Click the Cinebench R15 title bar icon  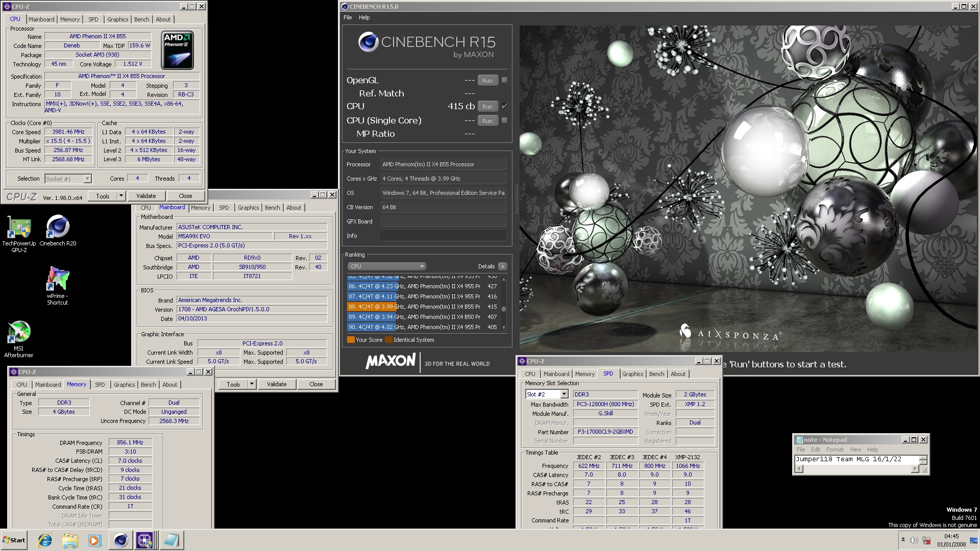coord(345,7)
